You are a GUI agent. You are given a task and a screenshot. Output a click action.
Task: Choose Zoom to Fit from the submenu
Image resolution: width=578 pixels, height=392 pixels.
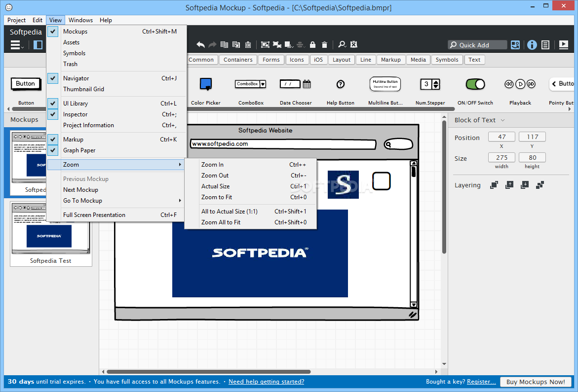[251, 197]
